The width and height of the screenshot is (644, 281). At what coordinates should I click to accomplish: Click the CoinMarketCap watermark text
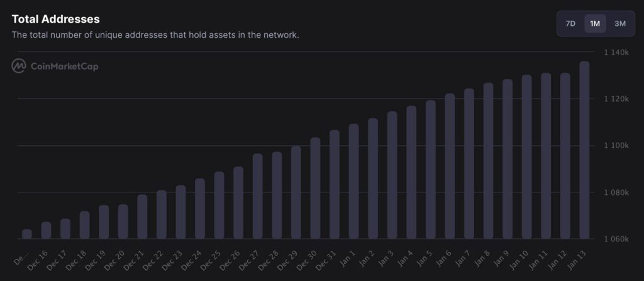click(x=65, y=66)
